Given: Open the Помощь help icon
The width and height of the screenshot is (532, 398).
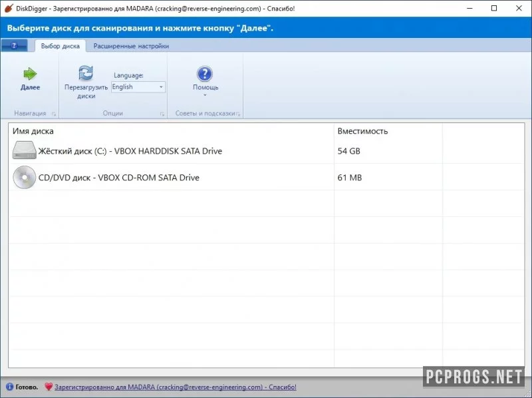Looking at the screenshot, I should click(205, 74).
